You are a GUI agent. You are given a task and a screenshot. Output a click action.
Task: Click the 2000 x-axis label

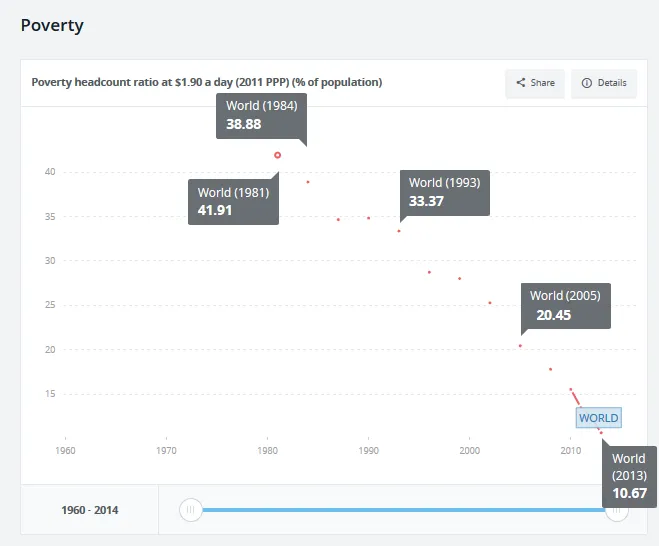click(469, 451)
